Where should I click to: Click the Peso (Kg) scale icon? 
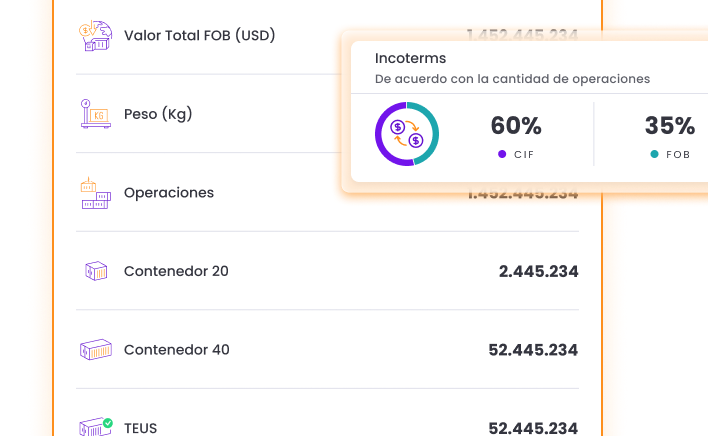pyautogui.click(x=95, y=114)
